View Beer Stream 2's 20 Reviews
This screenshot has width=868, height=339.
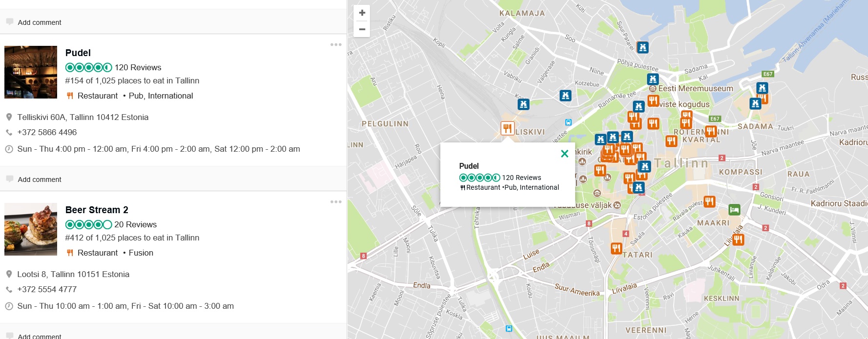click(135, 224)
